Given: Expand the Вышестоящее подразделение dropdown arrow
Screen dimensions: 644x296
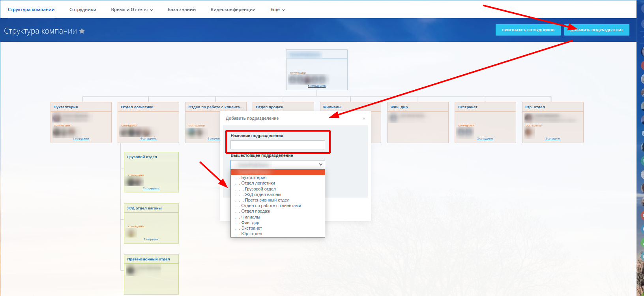Looking at the screenshot, I should coord(320,164).
